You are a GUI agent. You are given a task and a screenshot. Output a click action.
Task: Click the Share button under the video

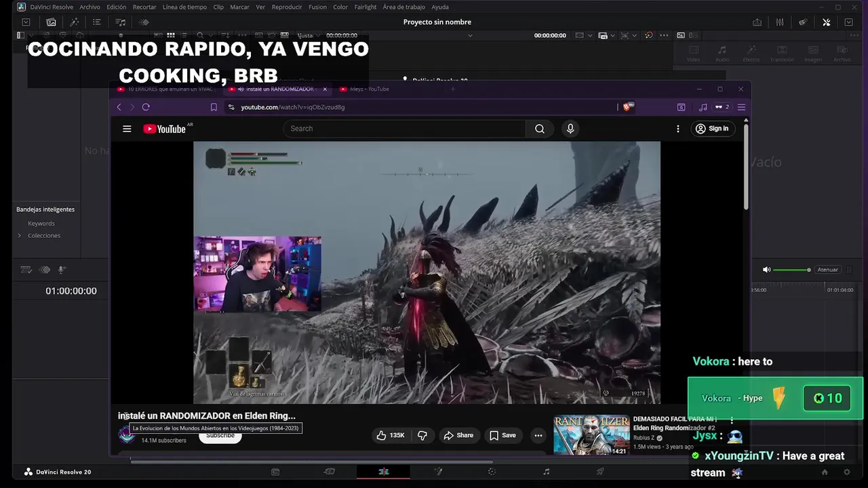coord(458,435)
